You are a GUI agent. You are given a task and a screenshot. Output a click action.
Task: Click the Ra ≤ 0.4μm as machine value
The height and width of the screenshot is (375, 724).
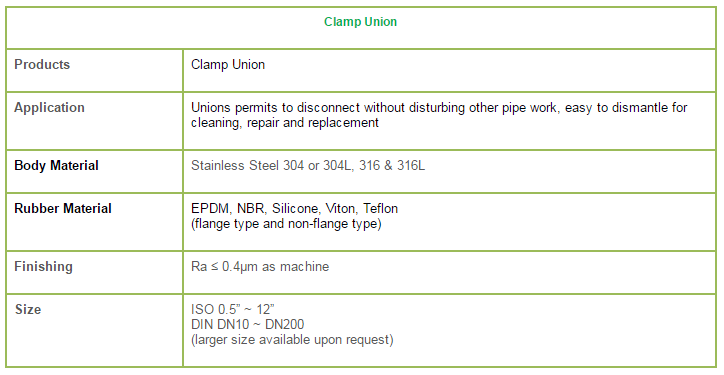point(260,266)
